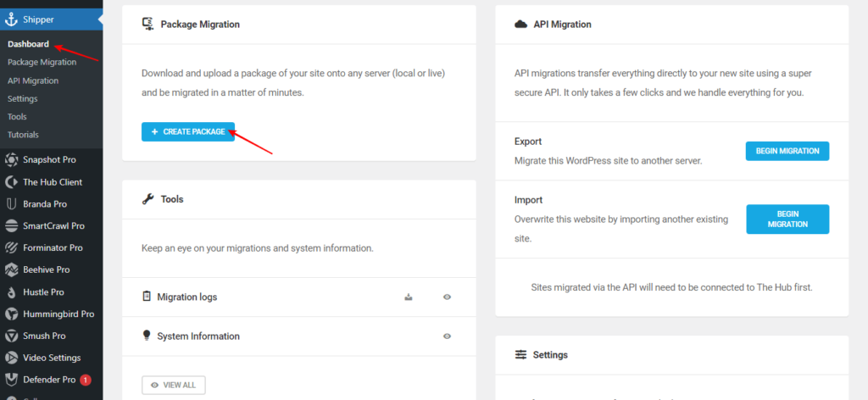
Task: Open Branda Pro menu label
Action: coord(45,204)
